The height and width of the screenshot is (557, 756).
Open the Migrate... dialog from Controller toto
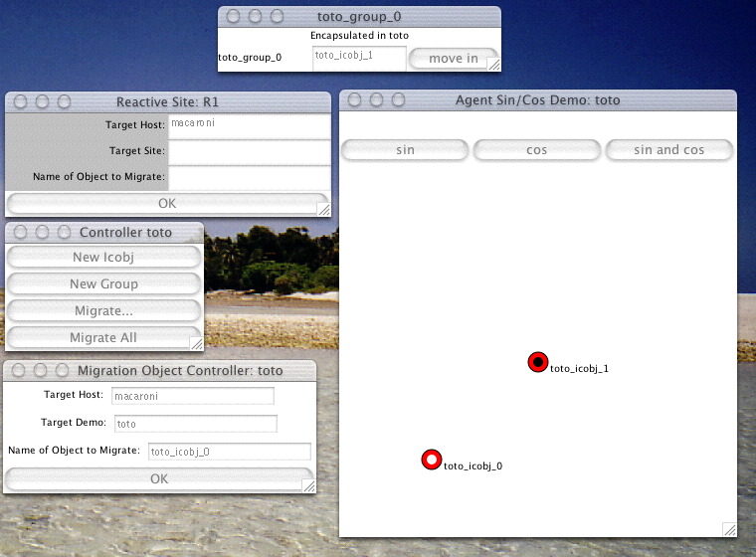[x=103, y=311]
